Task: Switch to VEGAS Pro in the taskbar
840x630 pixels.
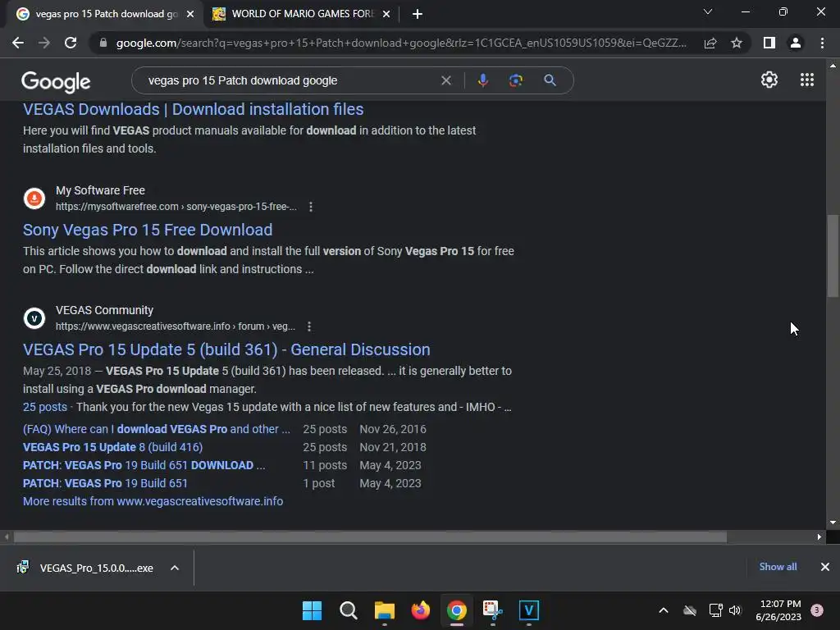Action: [x=529, y=610]
